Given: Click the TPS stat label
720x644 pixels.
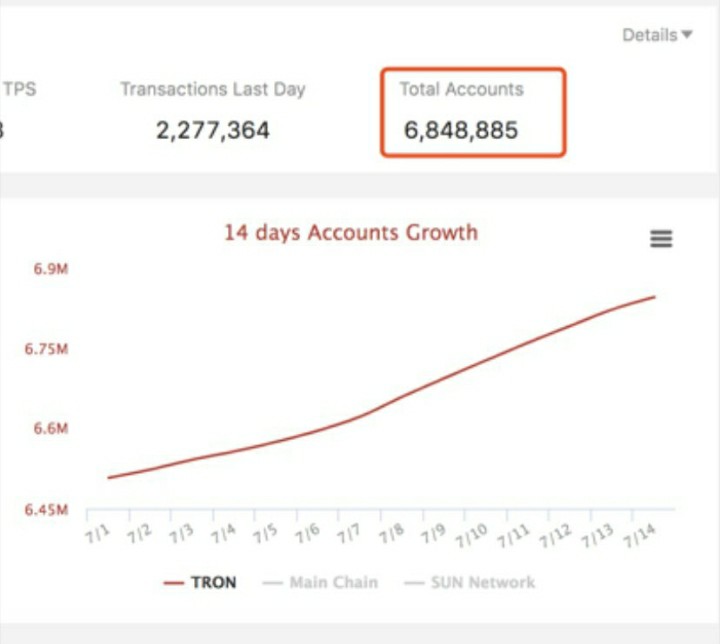Looking at the screenshot, I should click(x=20, y=89).
